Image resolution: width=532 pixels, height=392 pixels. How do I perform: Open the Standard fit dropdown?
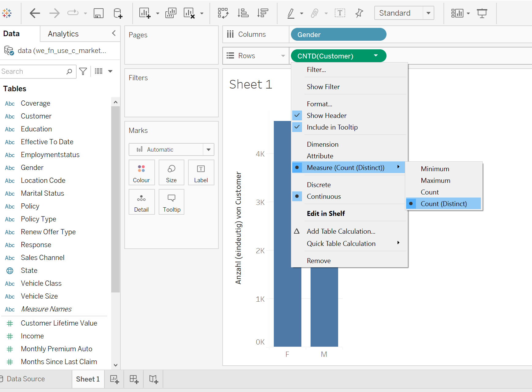pos(428,13)
